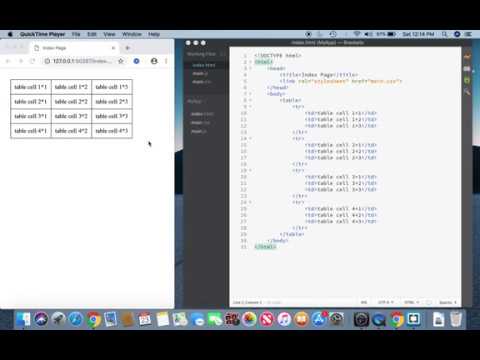Screen dimensions: 480x360
Task: Click the Wi-Fi icon in menu bar
Action: 357,34
